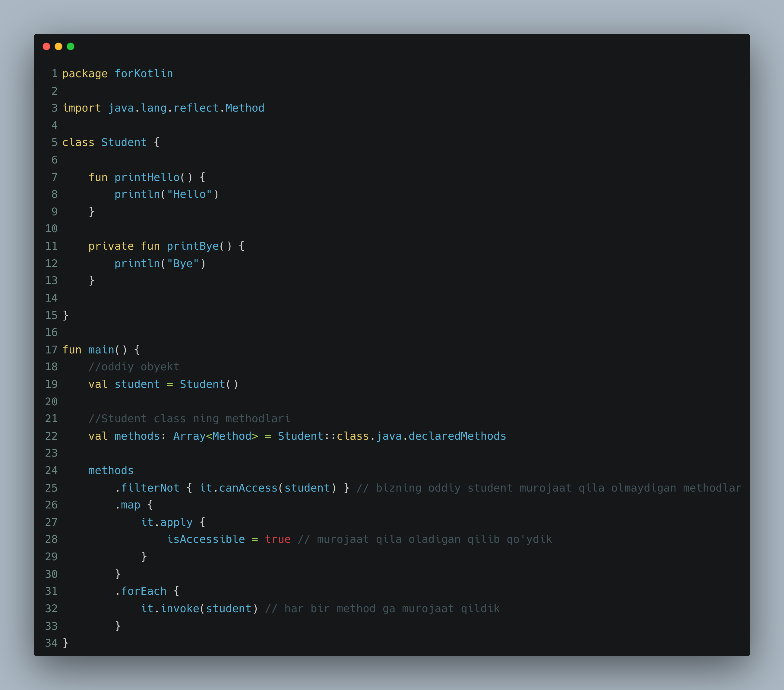
Task: Click 'fun main() {' on line 17
Action: (101, 350)
